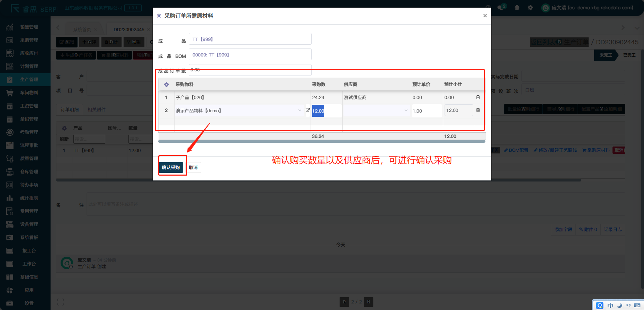Click 取消 to cancel the purchase dialog

(193, 168)
